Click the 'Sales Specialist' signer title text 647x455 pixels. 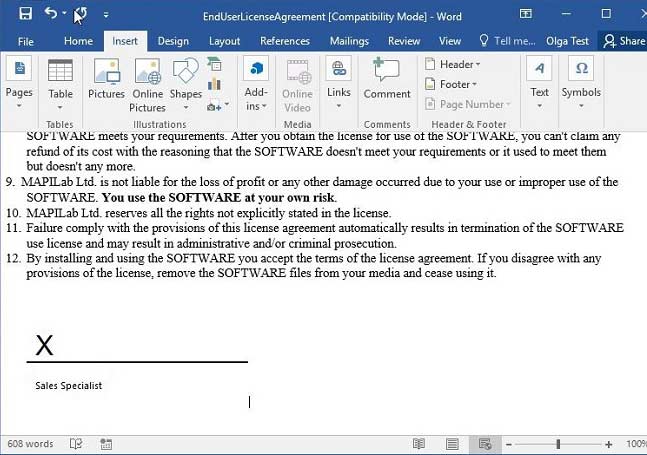pos(68,386)
